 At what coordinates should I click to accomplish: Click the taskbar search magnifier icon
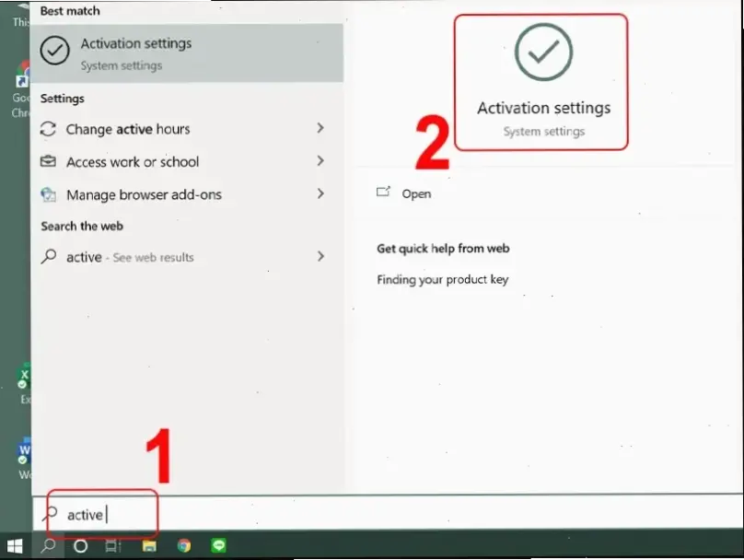tap(48, 546)
